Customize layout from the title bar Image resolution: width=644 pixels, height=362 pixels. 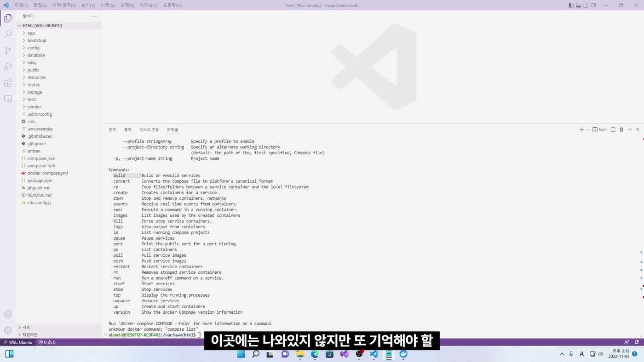coord(593,5)
